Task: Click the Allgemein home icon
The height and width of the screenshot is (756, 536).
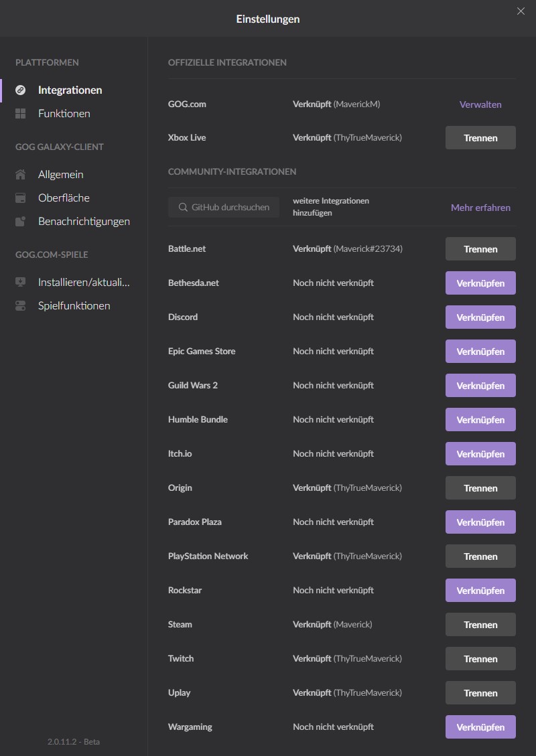Action: [x=21, y=175]
